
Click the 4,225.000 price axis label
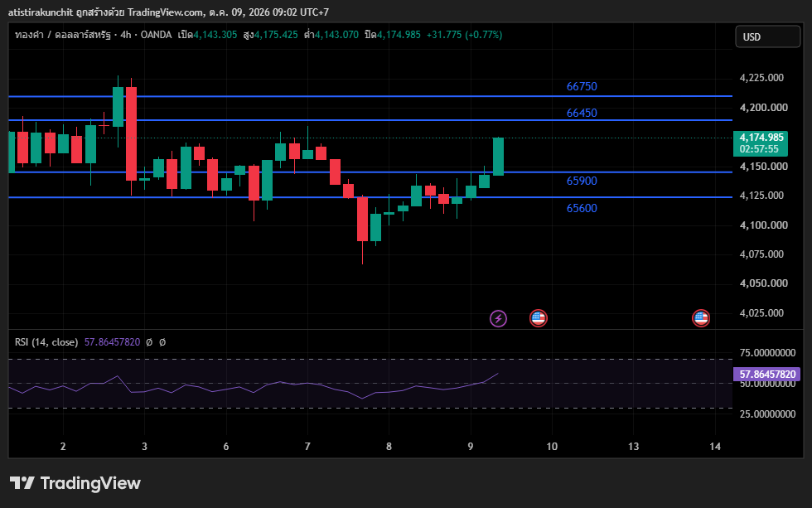click(x=761, y=78)
